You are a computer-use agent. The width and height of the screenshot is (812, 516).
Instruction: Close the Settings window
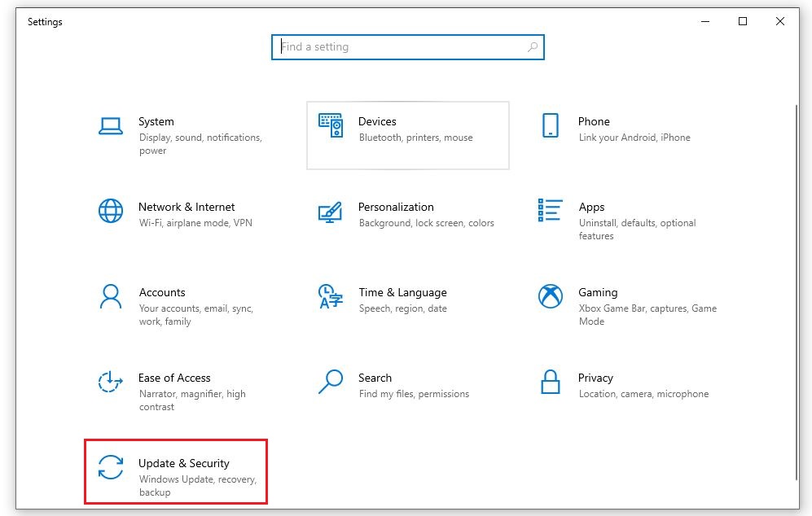pyautogui.click(x=780, y=21)
